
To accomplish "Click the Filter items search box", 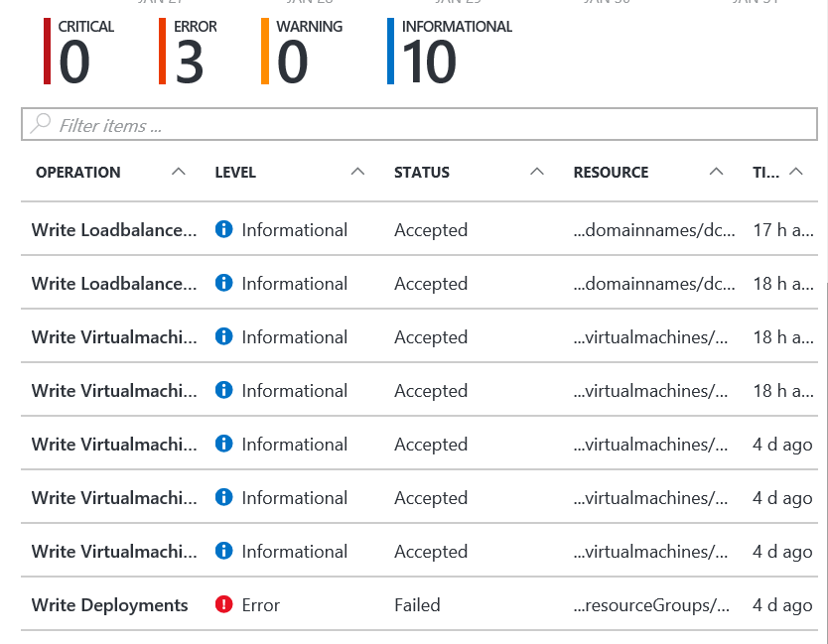I will tap(419, 125).
